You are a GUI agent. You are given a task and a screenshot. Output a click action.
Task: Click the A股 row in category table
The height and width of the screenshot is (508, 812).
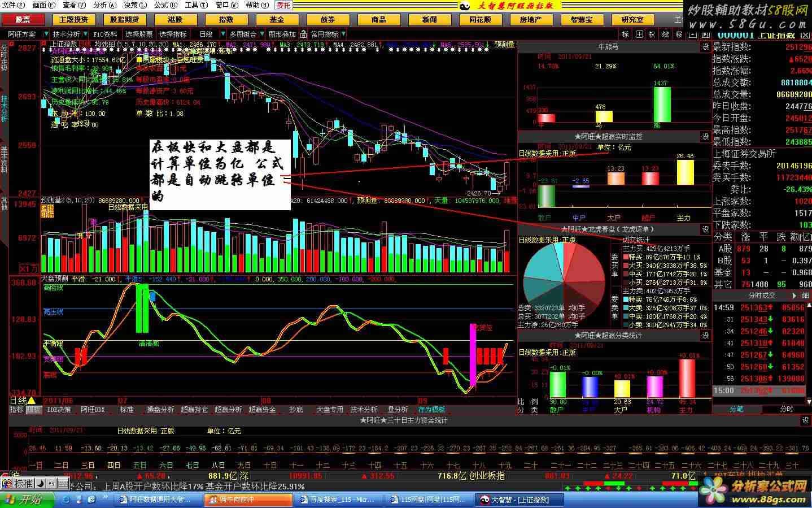point(762,248)
